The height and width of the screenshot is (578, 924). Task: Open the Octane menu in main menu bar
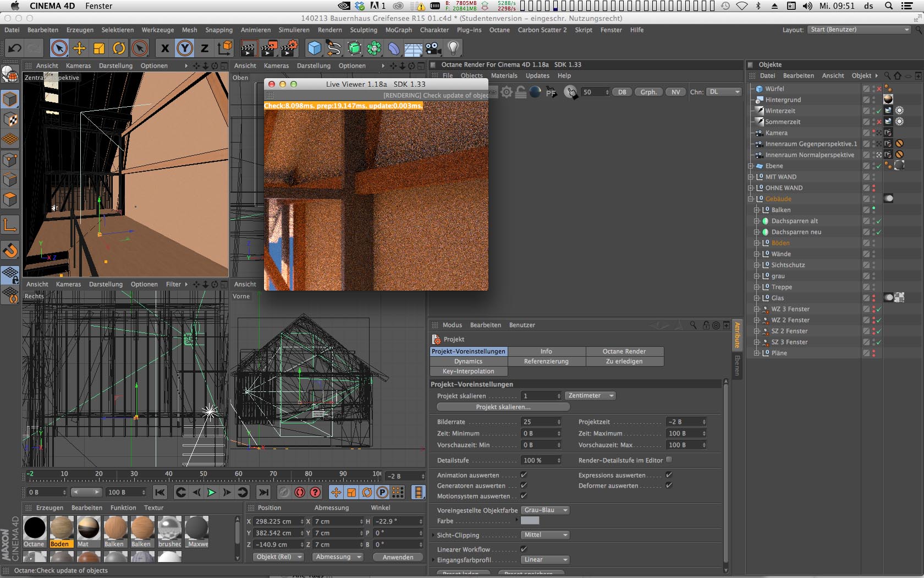click(499, 30)
